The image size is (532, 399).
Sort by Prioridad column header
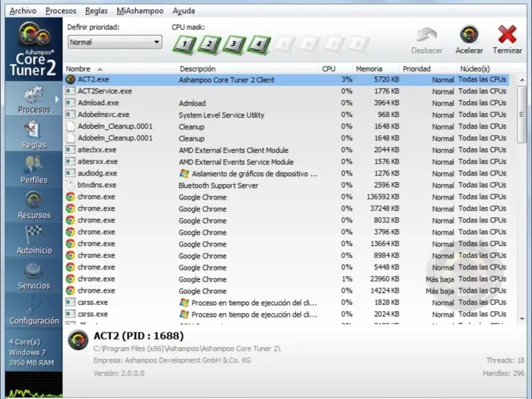[428, 69]
